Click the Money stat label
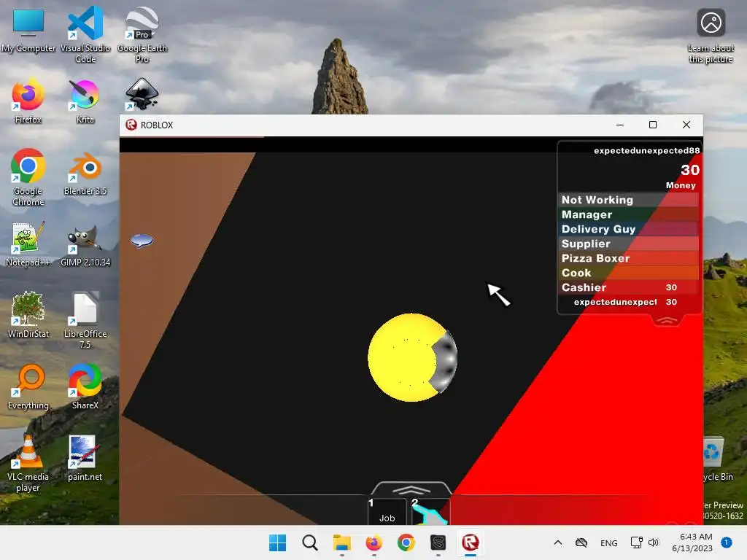 point(681,185)
